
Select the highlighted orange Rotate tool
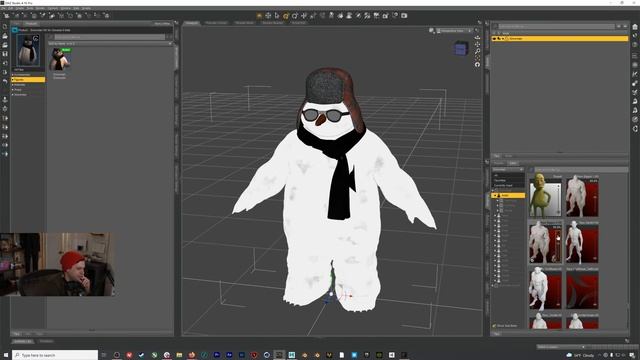[286, 16]
